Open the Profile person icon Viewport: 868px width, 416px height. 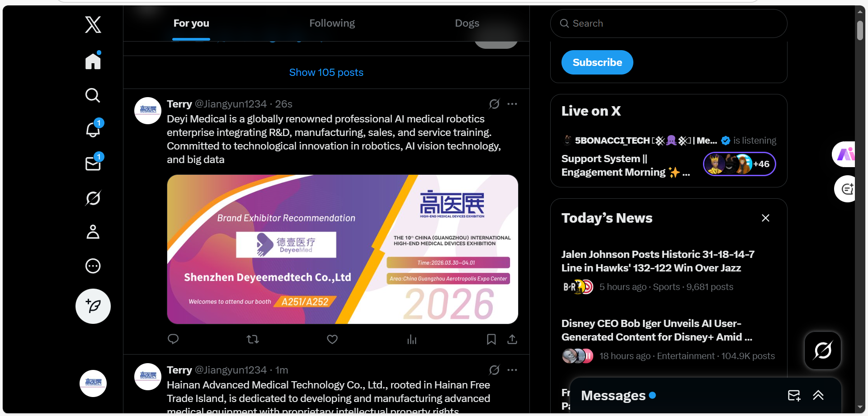click(x=93, y=232)
